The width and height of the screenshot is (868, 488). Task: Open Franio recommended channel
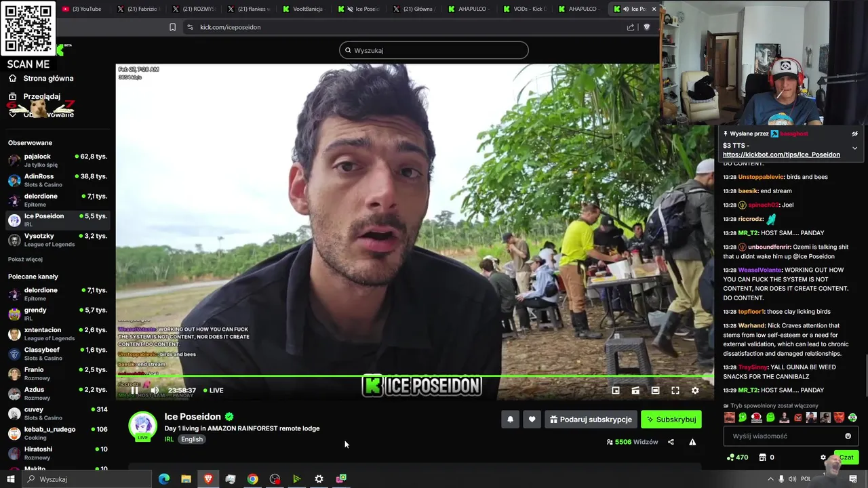coord(58,373)
